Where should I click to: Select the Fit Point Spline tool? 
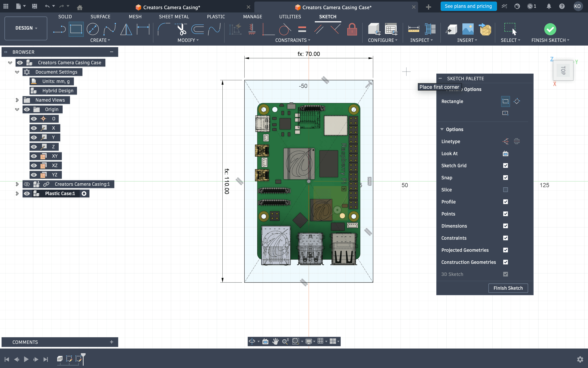coord(110,29)
